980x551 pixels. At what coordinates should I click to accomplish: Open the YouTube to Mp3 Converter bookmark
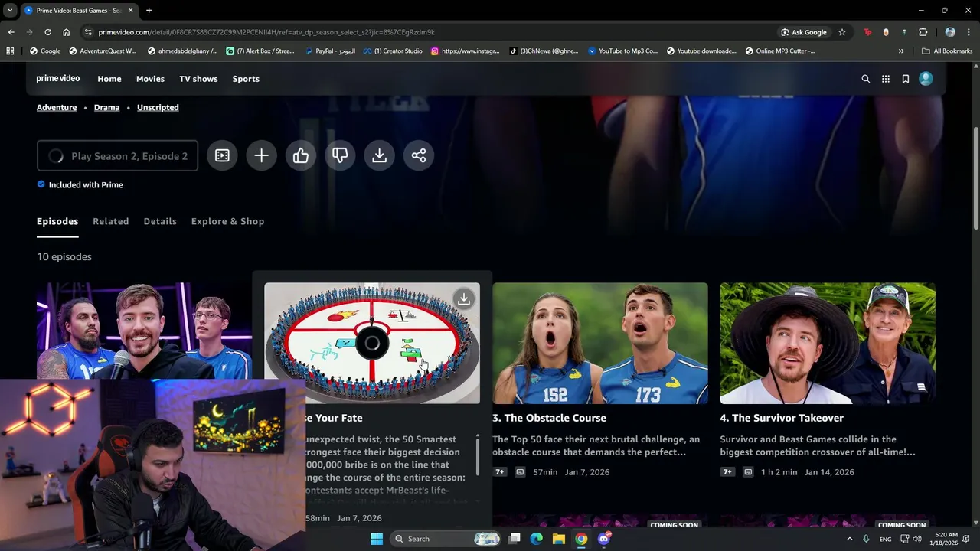(x=622, y=51)
